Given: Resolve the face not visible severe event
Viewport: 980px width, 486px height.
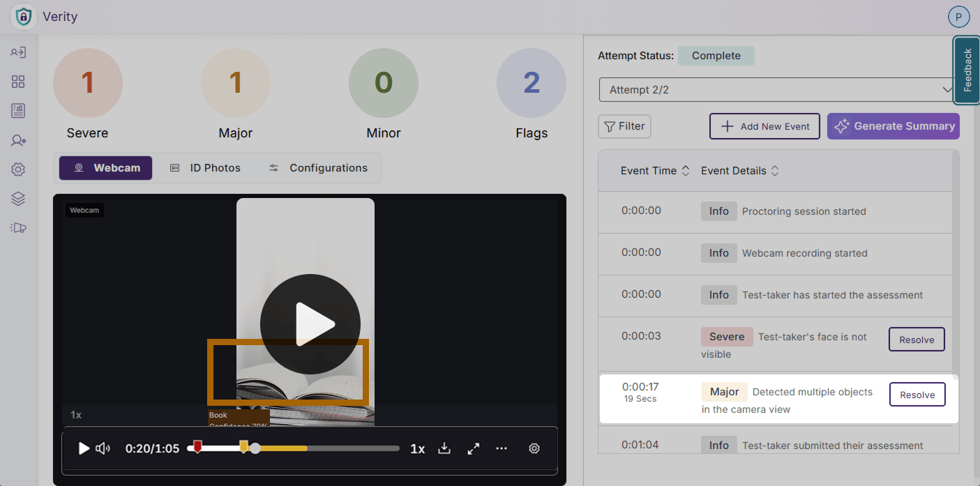Looking at the screenshot, I should tap(917, 340).
